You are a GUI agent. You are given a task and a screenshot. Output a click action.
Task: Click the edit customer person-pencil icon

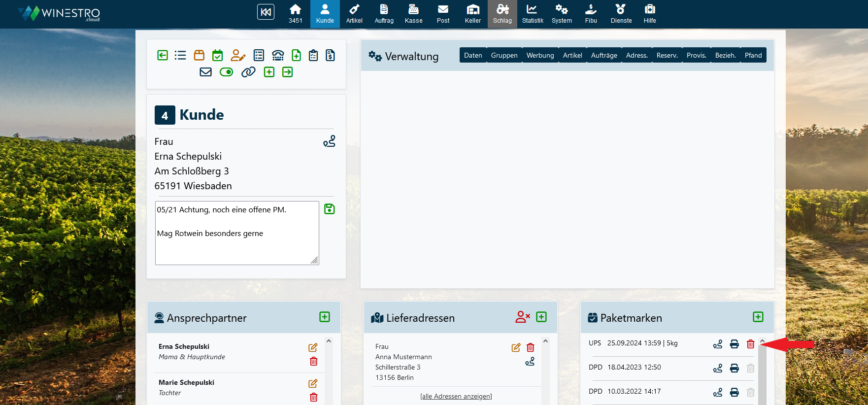(x=238, y=55)
